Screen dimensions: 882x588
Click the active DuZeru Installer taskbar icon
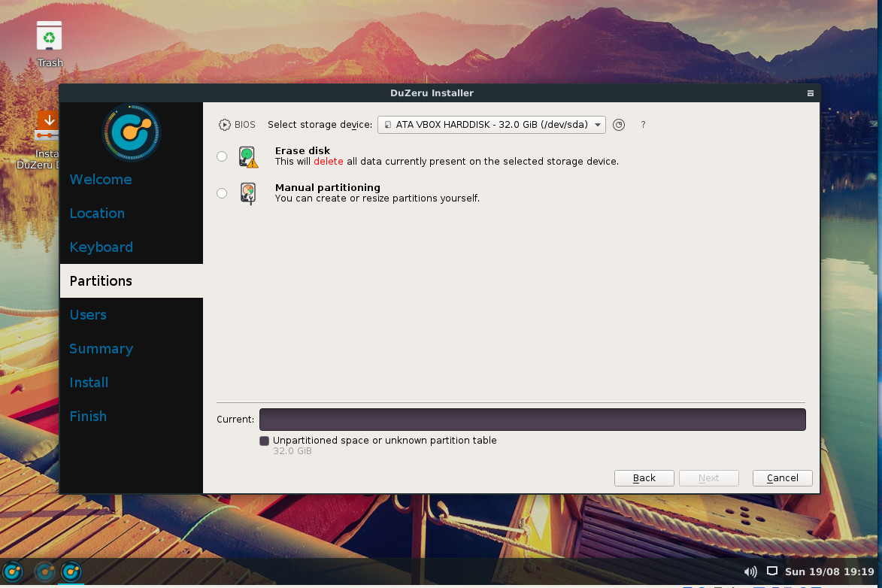71,572
